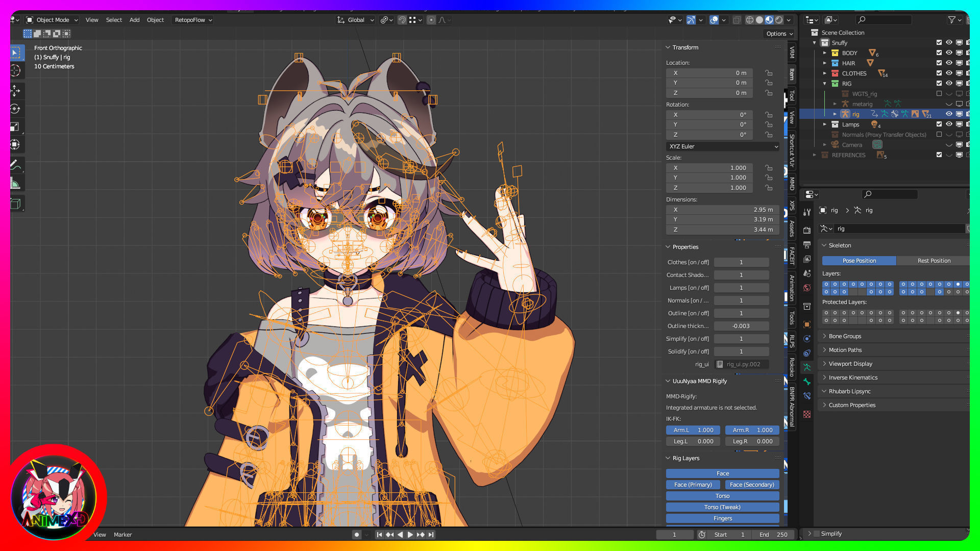The height and width of the screenshot is (551, 980).
Task: Adjust the Leg.R IK-FK slider
Action: click(752, 441)
